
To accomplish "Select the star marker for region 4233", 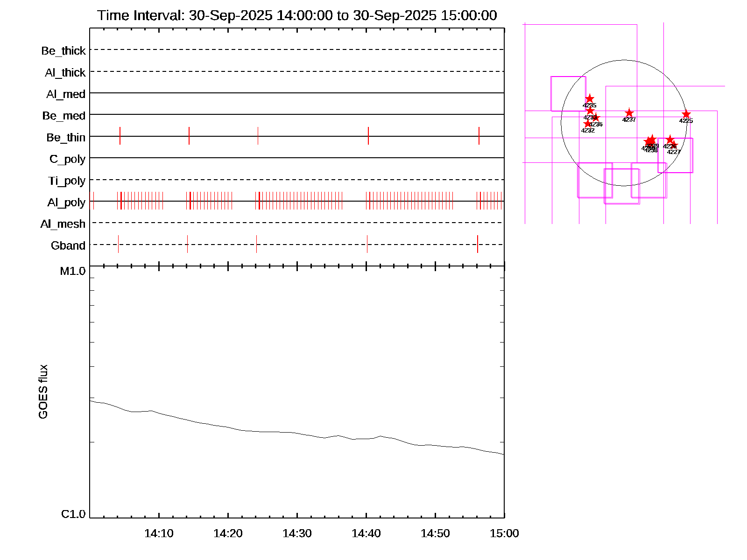I will pyautogui.click(x=590, y=111).
